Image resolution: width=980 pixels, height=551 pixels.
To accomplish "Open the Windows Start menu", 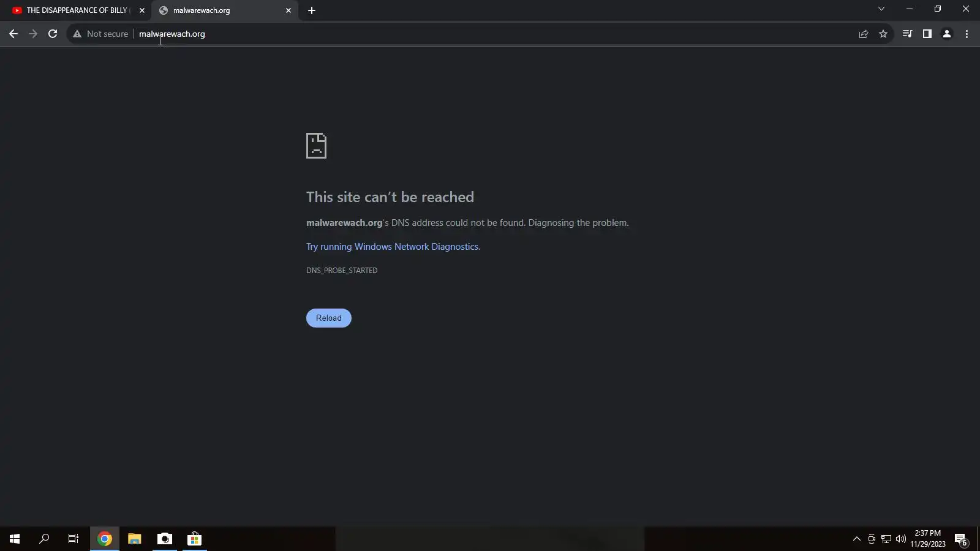I will pos(15,539).
